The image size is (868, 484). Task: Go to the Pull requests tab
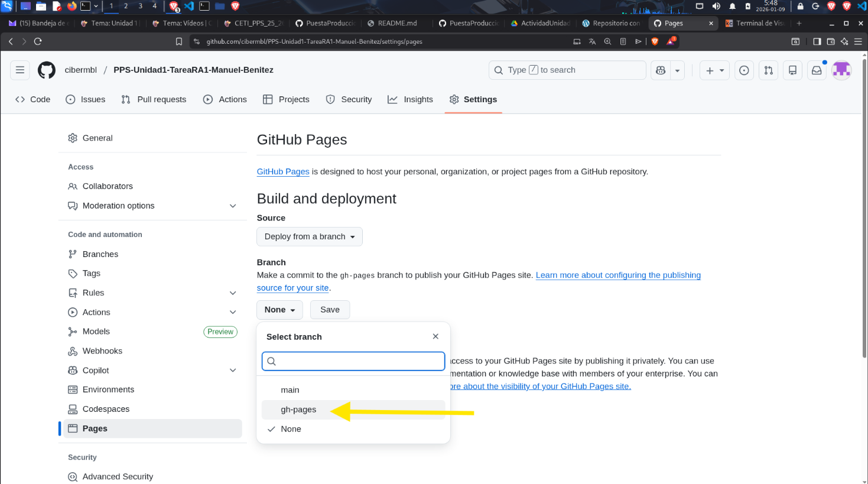tap(154, 99)
